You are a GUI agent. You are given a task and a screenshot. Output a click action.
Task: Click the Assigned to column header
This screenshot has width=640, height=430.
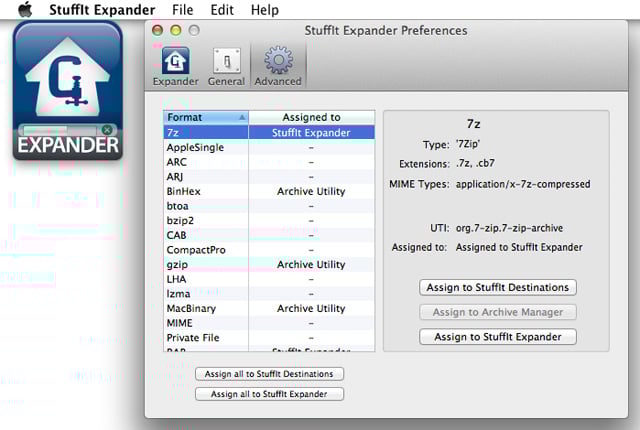pos(311,117)
